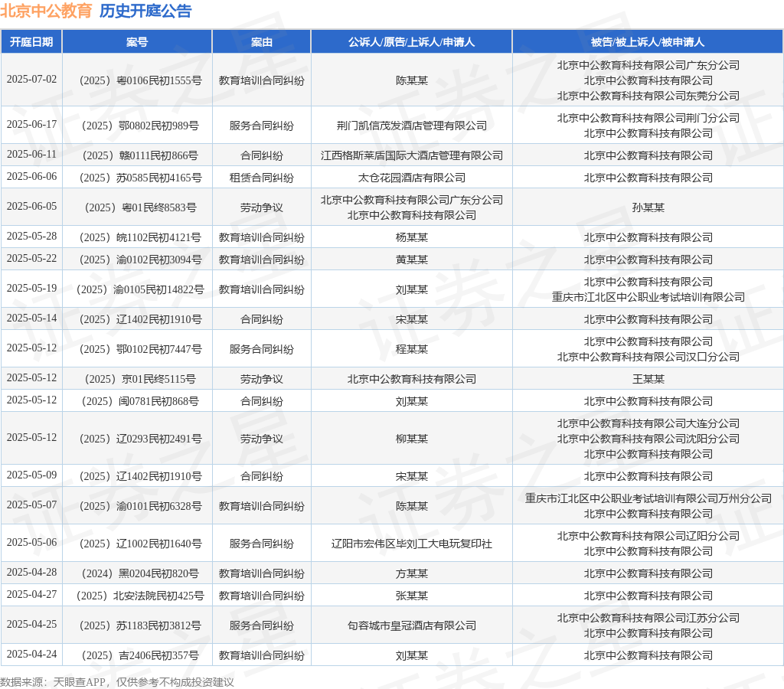The image size is (784, 689).
Task: Open plaintiff 荆门凯信茂发酒店管理有限公司
Action: (411, 126)
